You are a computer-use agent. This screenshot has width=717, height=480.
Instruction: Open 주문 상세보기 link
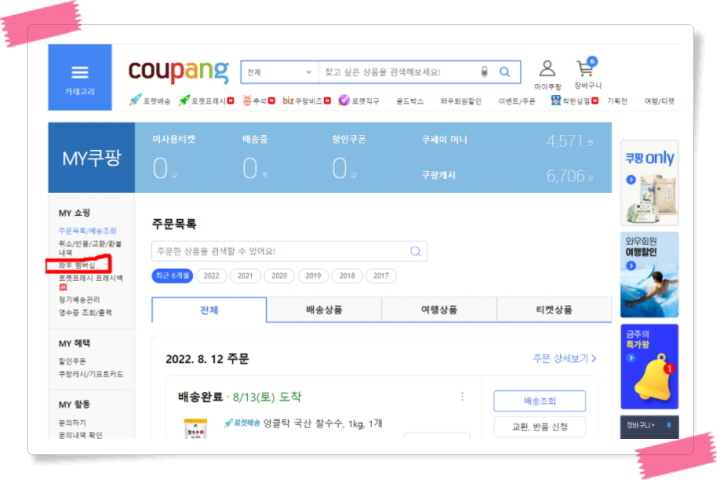pos(565,358)
